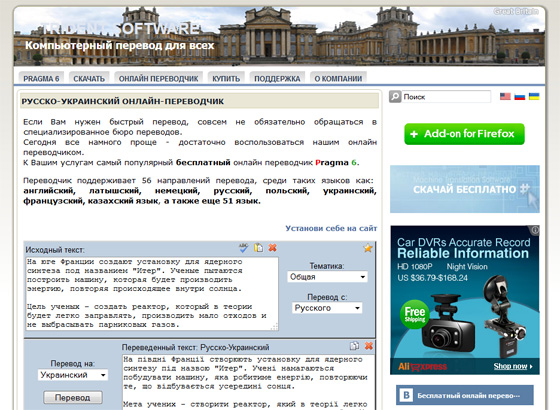This screenshot has height=410, width=560.
Task: Open the Перевод с dropdown set to Русского
Action: click(x=327, y=308)
